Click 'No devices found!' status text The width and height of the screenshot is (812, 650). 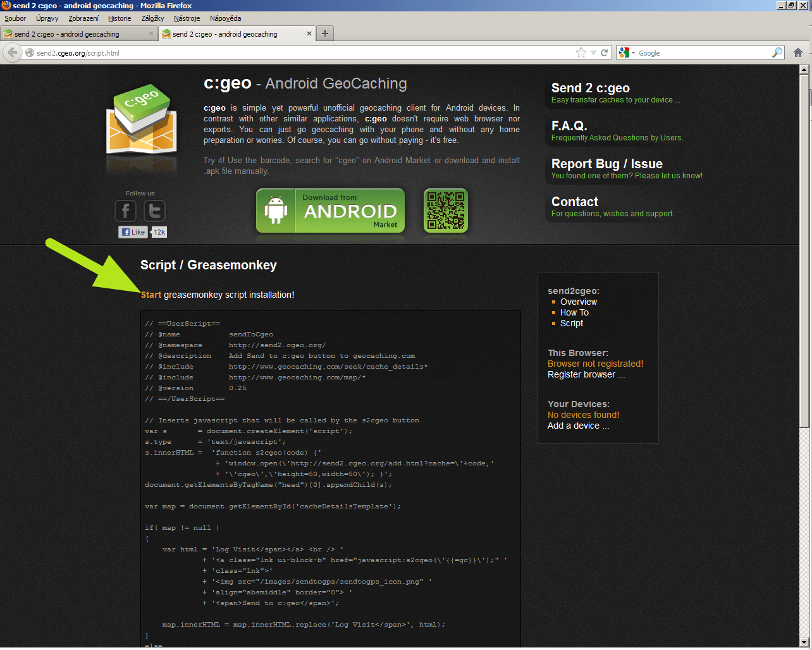(x=584, y=415)
